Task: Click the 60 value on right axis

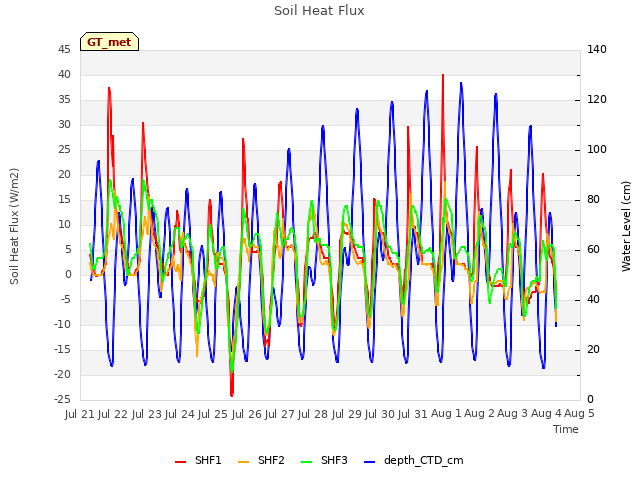Action: coord(593,249)
